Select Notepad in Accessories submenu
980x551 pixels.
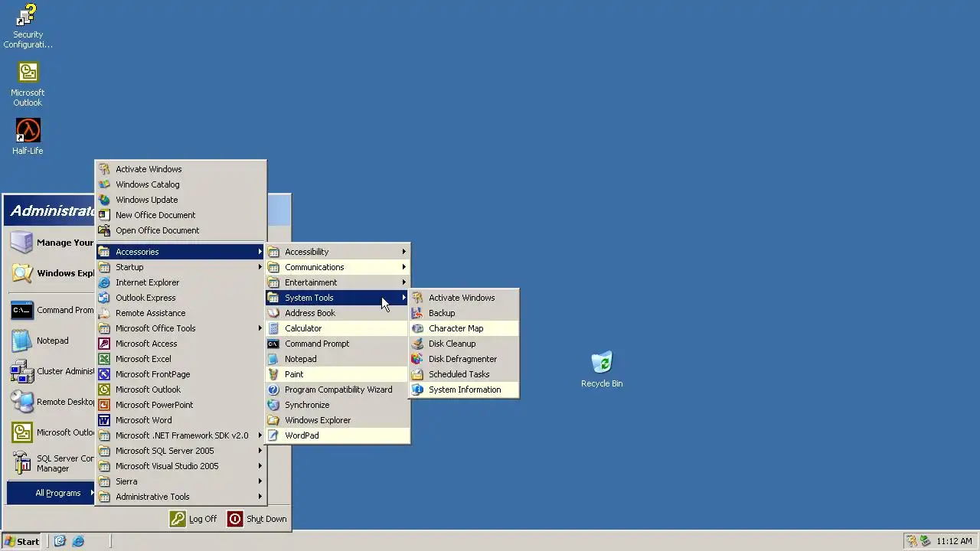click(x=338, y=359)
